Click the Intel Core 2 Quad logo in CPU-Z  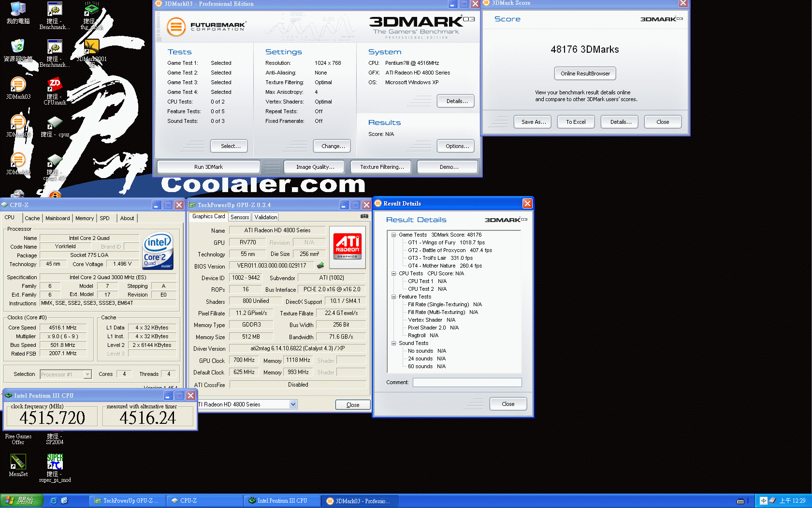(x=158, y=252)
